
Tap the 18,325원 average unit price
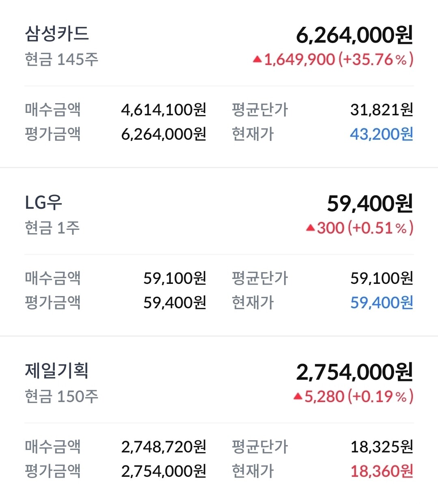(x=382, y=447)
